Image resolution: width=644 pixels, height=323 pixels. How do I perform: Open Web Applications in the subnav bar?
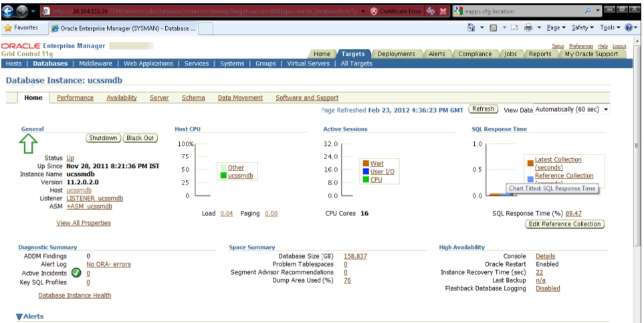[x=148, y=64]
